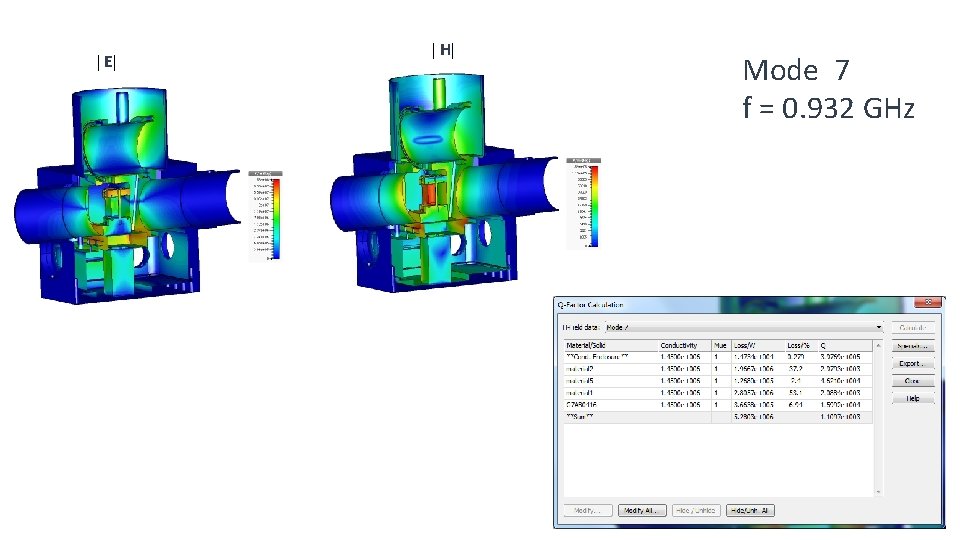Click the Loss/% column header
This screenshot has height=540, width=960.
pos(801,345)
